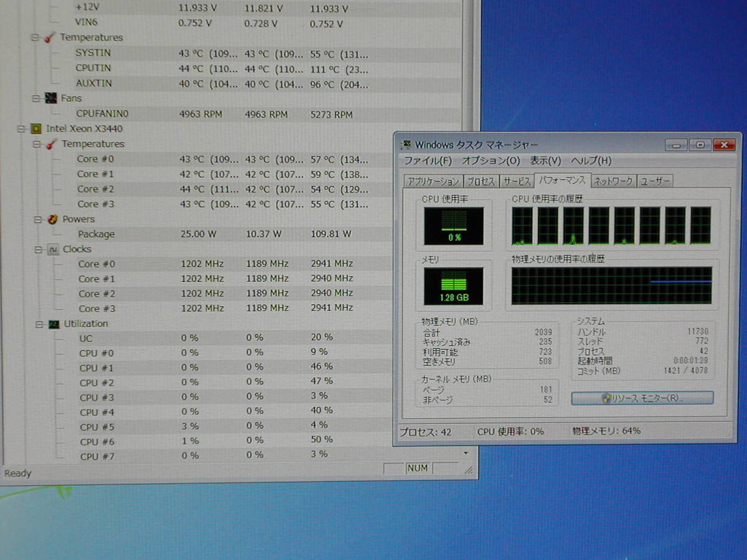Click the 物理メモリの使用率の履歴 graph
Viewport: 747px width, 560px height.
click(611, 286)
